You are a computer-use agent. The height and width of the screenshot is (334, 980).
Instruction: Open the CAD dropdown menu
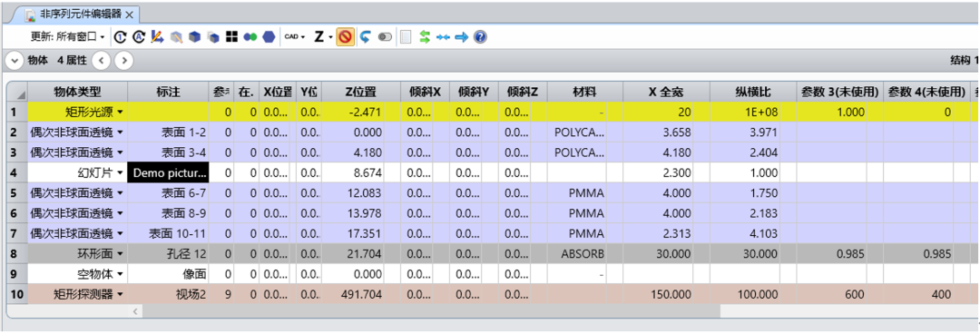294,37
